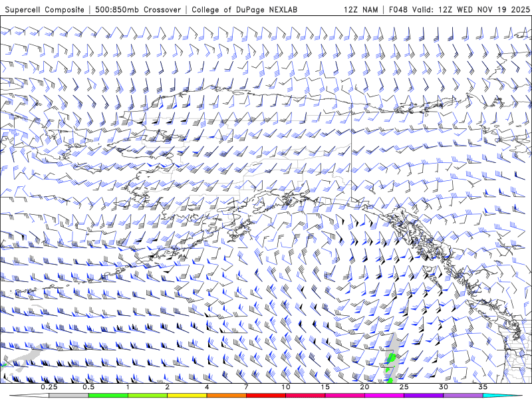Select the bright green 0.5–1 color bar segment
This screenshot has width=532, height=399.
point(108,396)
